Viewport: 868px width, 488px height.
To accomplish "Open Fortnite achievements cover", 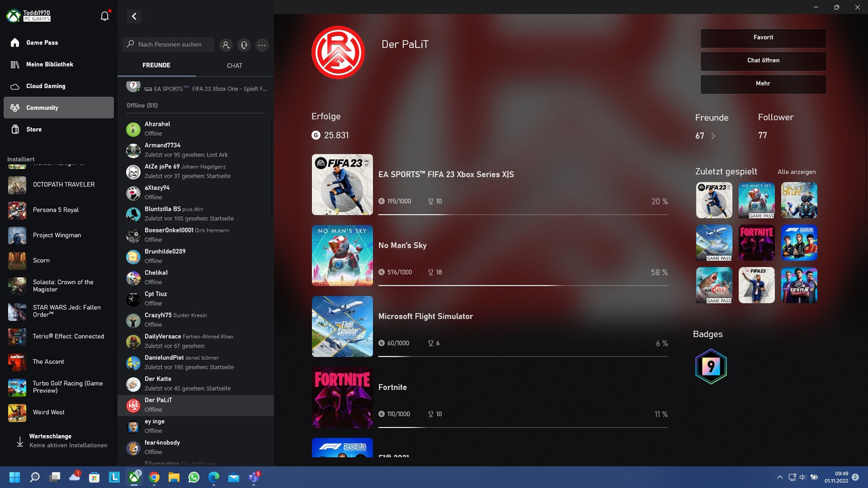I will [342, 397].
